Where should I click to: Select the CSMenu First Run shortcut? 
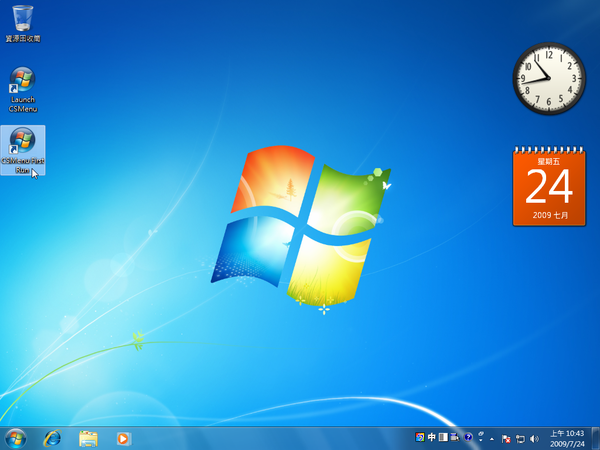[23, 150]
